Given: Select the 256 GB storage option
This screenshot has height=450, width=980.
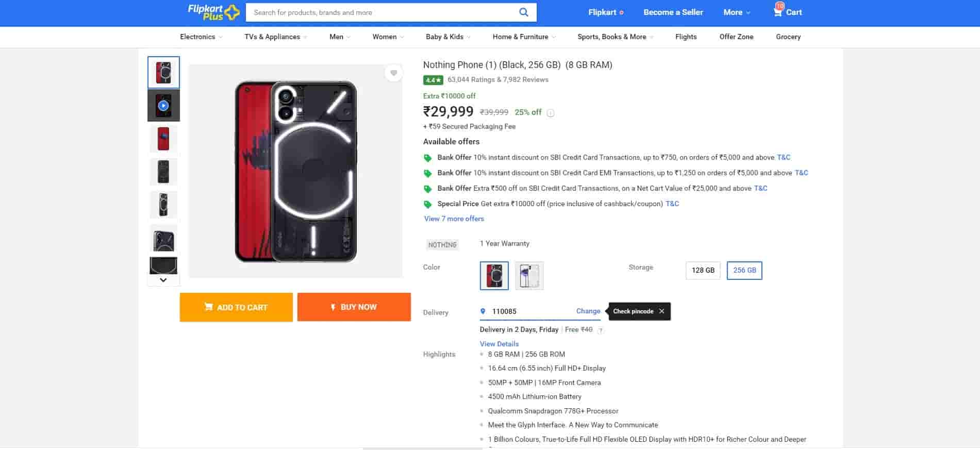Looking at the screenshot, I should 744,270.
